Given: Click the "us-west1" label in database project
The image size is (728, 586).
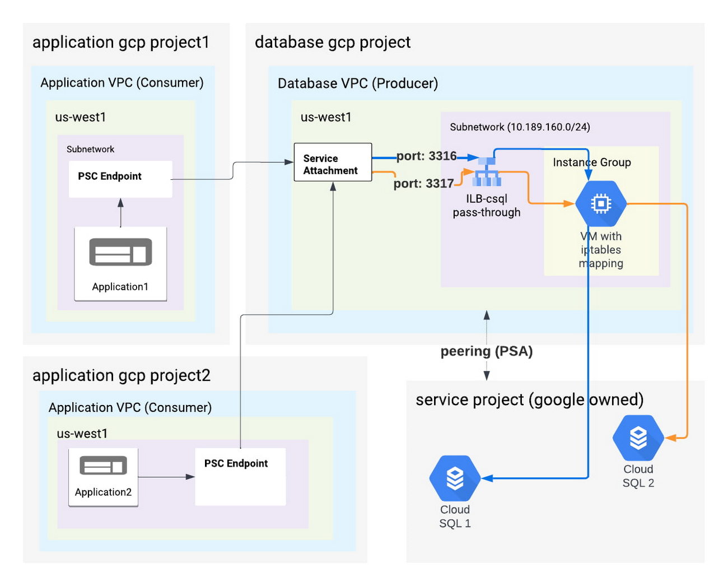Looking at the screenshot, I should (x=326, y=117).
